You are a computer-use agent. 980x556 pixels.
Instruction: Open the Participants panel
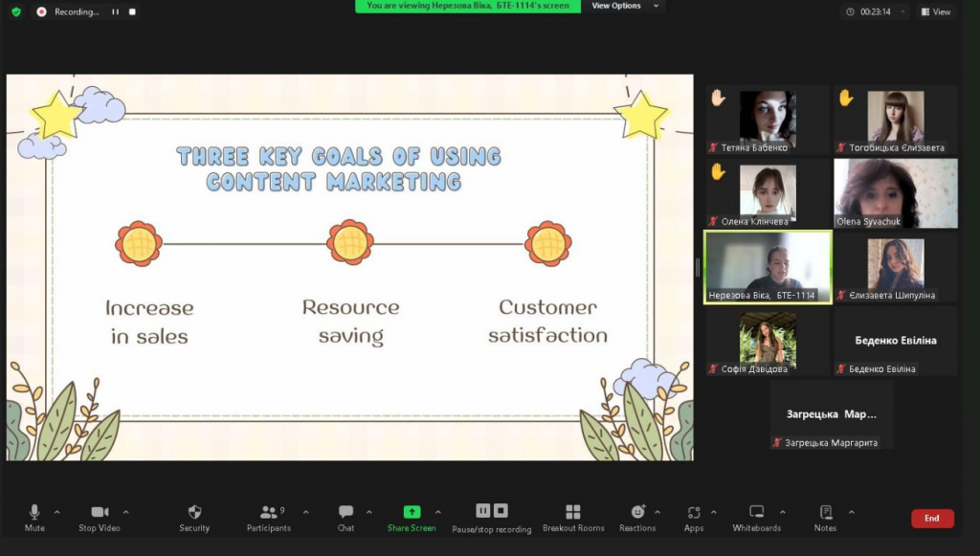point(269,513)
